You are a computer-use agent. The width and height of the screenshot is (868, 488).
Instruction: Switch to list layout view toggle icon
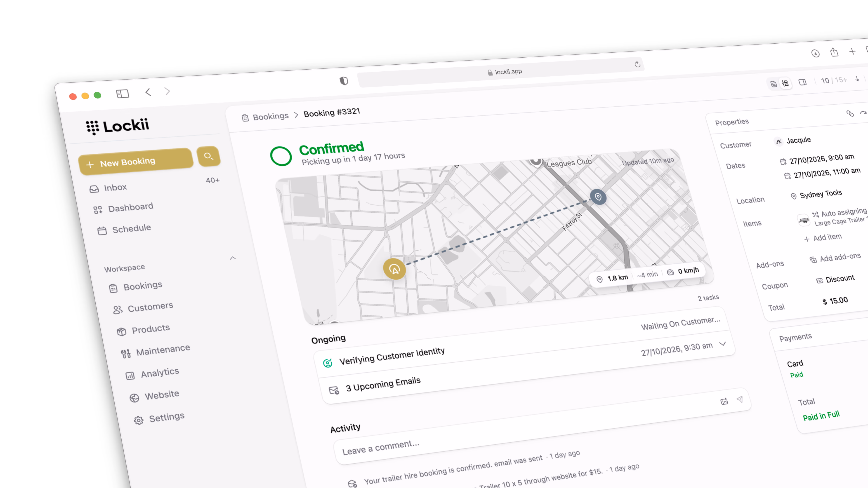[x=785, y=83]
